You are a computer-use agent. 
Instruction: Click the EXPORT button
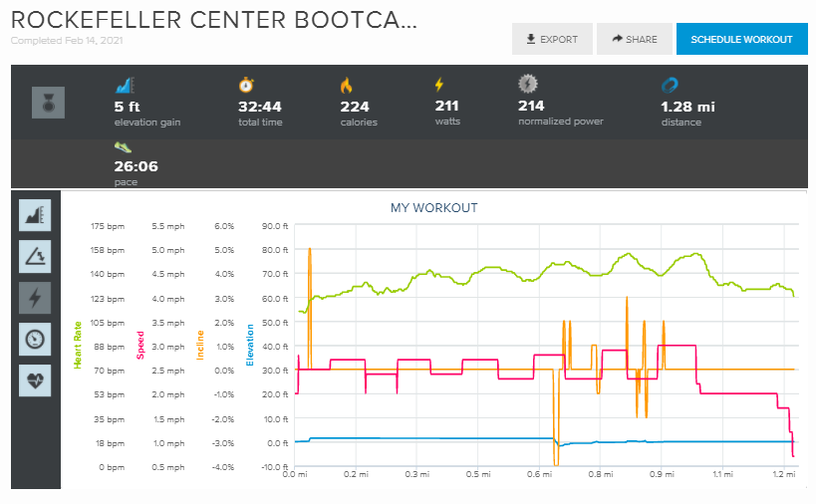click(x=552, y=39)
